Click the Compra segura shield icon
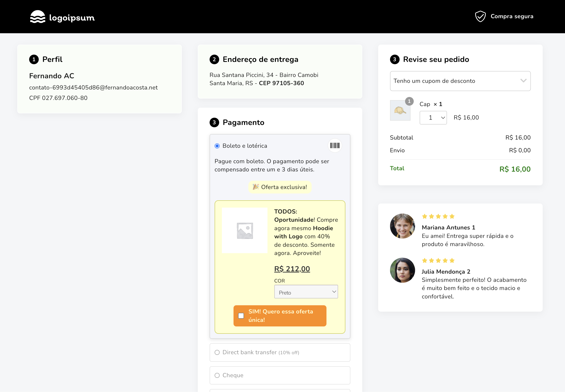The image size is (565, 392). (x=480, y=16)
